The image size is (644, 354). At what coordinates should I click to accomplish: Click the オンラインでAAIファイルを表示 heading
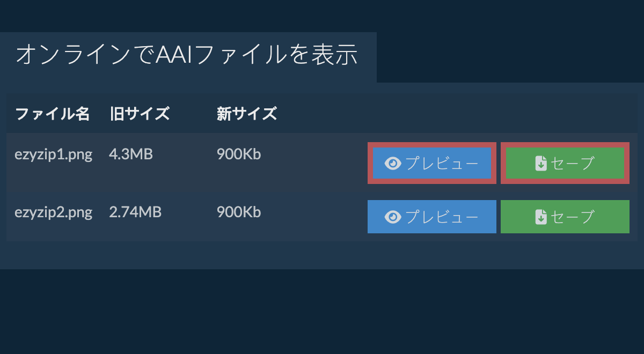tap(187, 56)
